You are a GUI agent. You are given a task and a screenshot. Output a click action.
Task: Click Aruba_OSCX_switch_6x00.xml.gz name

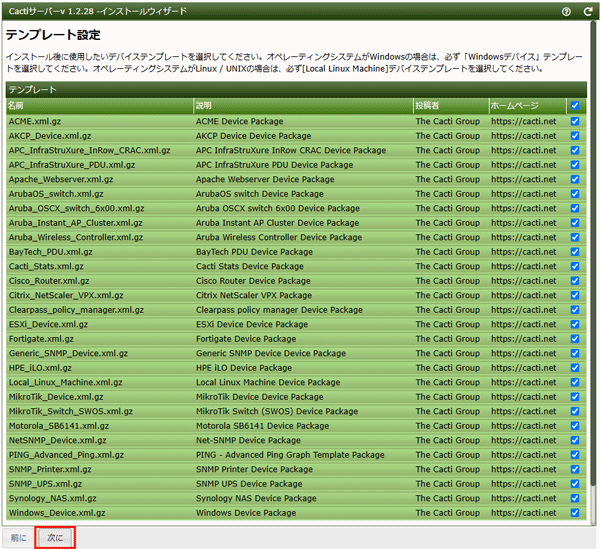coord(77,209)
